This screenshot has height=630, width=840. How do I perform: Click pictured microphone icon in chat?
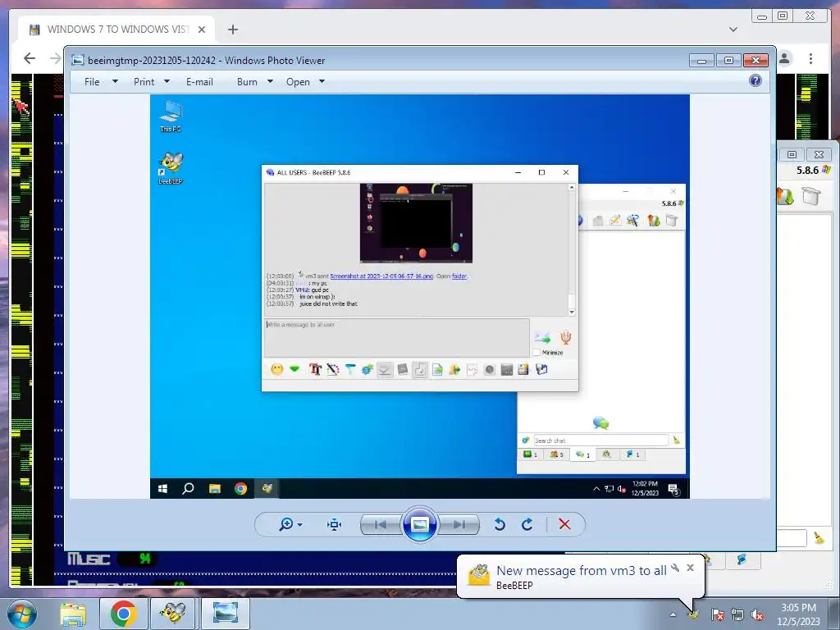tap(566, 337)
